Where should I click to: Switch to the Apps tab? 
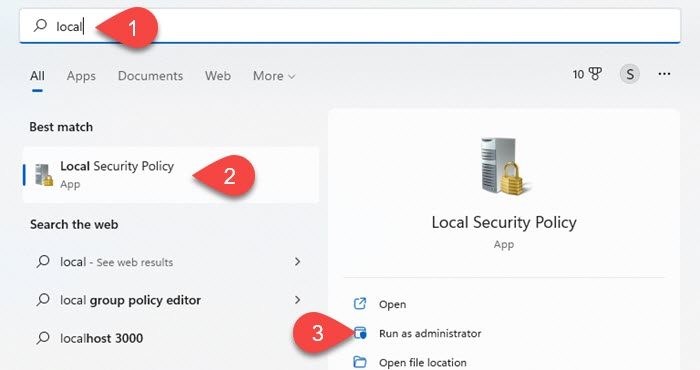click(x=81, y=76)
